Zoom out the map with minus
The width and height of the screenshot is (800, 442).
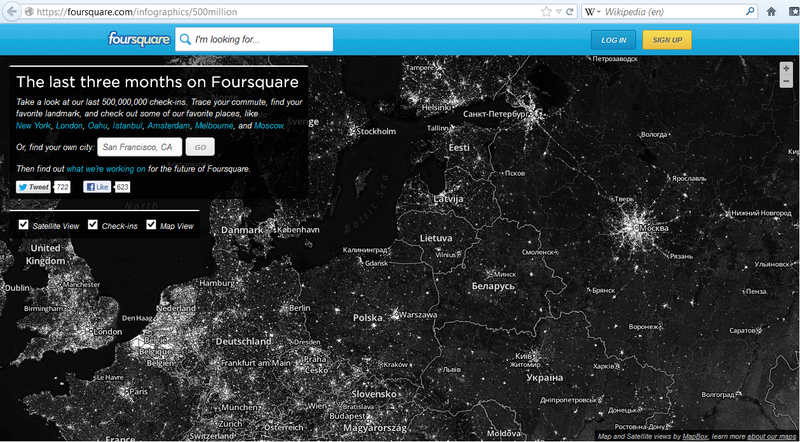pos(786,81)
